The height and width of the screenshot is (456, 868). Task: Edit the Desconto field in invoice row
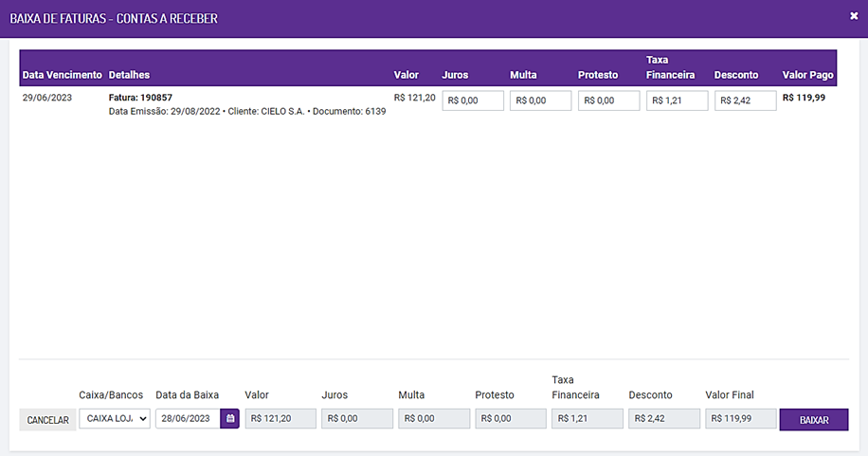tap(746, 100)
